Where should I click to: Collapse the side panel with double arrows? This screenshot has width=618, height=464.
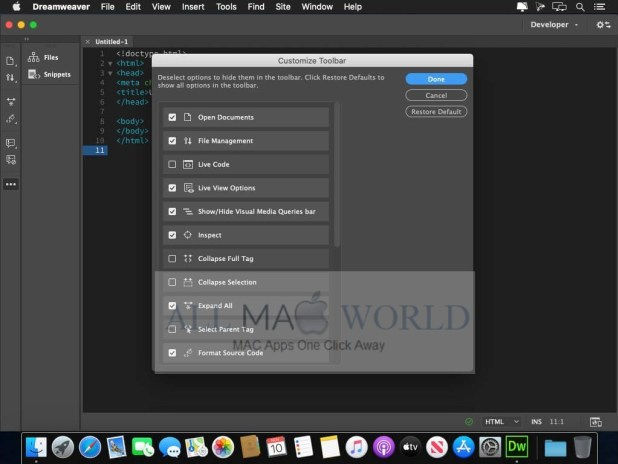26,39
